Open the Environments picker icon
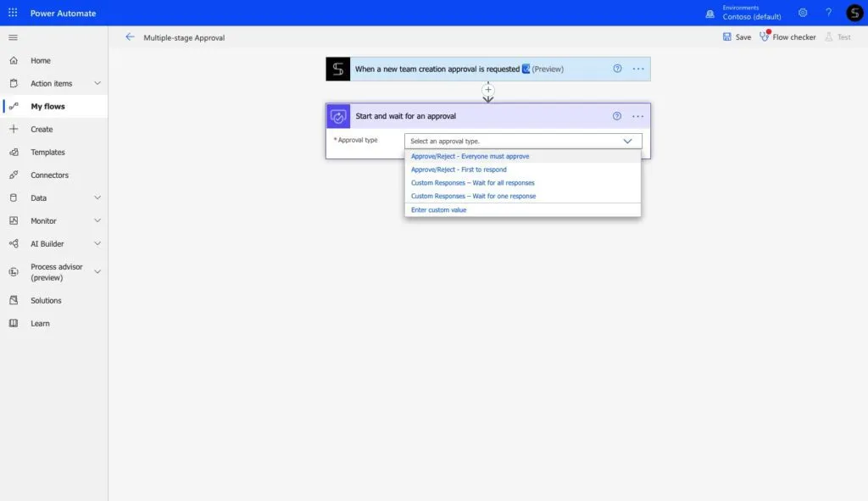868x501 pixels. (x=709, y=14)
